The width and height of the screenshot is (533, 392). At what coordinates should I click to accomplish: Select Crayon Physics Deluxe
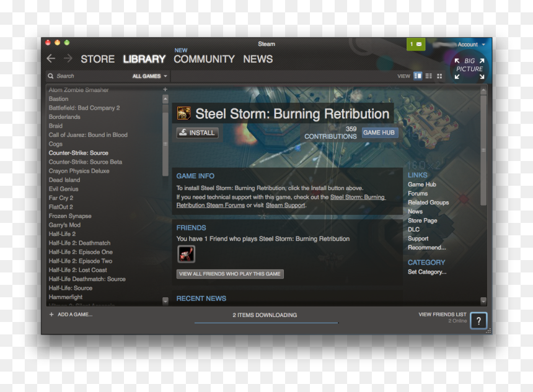coord(79,171)
